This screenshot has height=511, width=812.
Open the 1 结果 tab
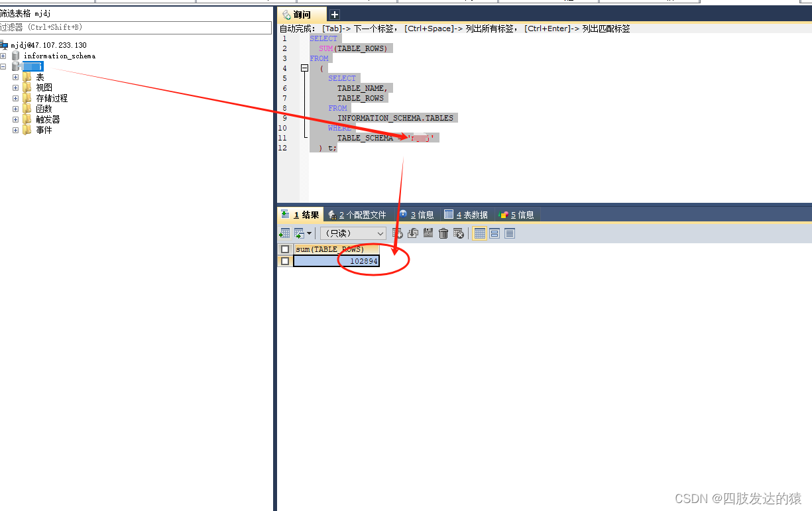click(300, 215)
